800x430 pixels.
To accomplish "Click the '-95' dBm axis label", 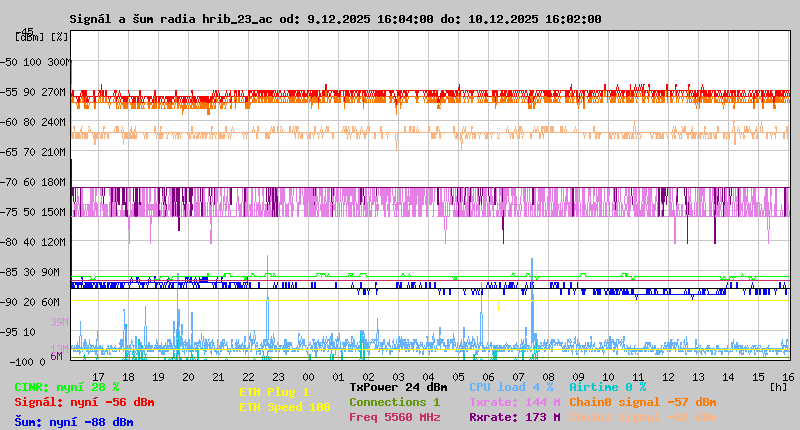I will click(x=8, y=333).
